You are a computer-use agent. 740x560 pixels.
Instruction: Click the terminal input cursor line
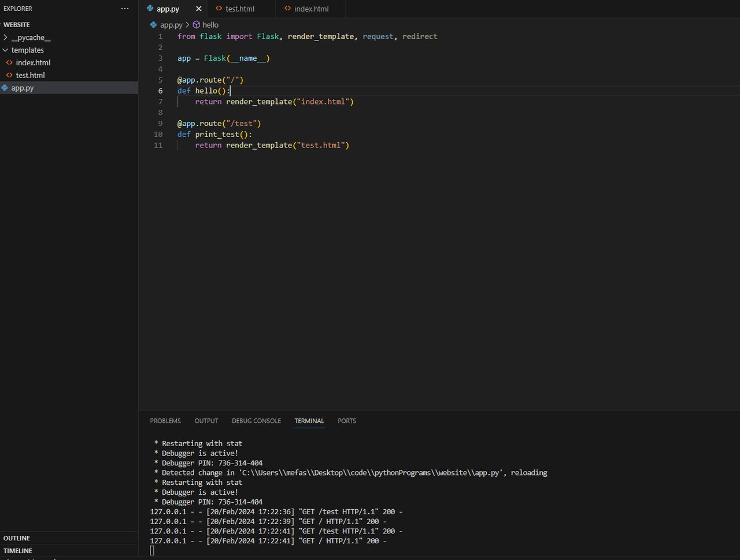pyautogui.click(x=153, y=551)
